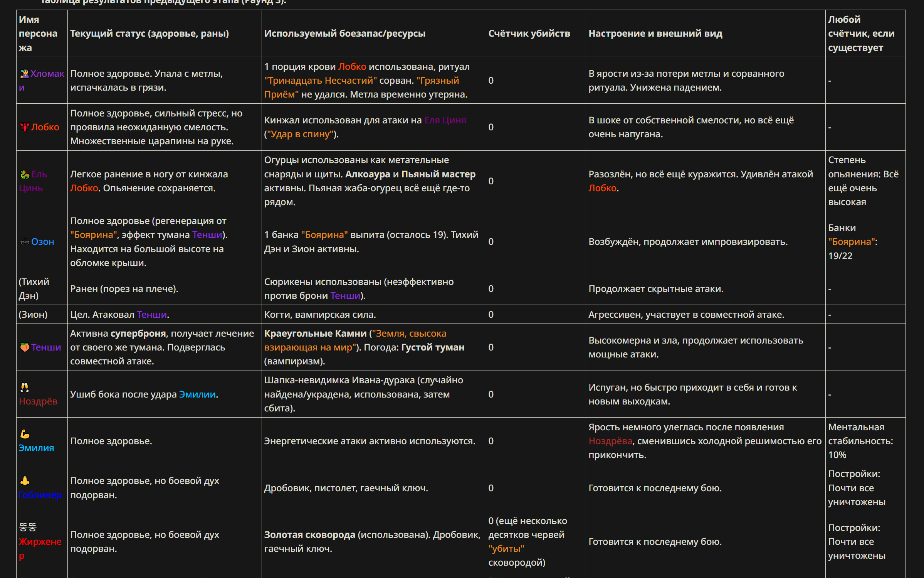Select character name Лобко in first column
This screenshot has width=924, height=578.
coord(45,127)
